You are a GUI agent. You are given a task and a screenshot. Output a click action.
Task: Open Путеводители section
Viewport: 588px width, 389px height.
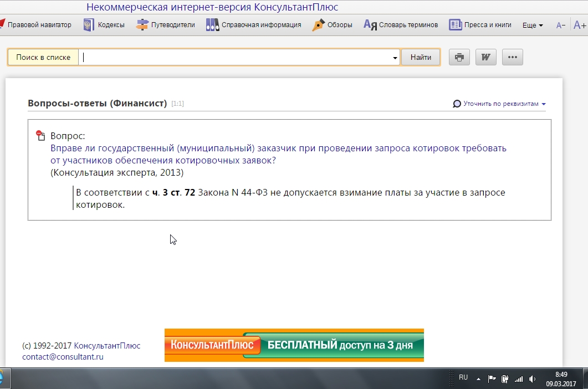click(x=166, y=25)
